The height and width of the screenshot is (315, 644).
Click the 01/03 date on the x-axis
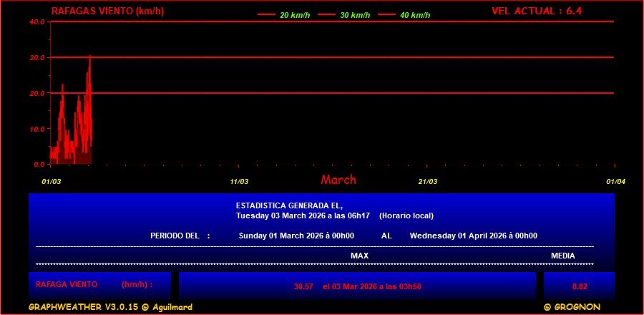pos(52,181)
